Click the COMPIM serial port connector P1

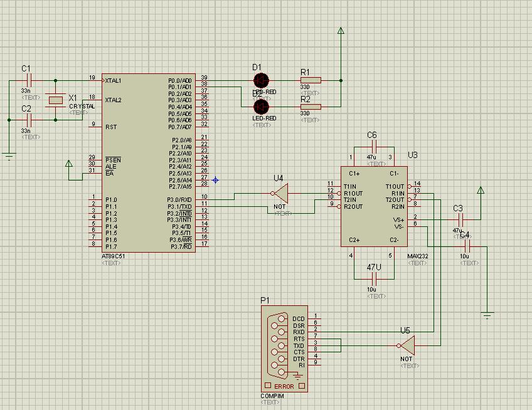(x=284, y=351)
